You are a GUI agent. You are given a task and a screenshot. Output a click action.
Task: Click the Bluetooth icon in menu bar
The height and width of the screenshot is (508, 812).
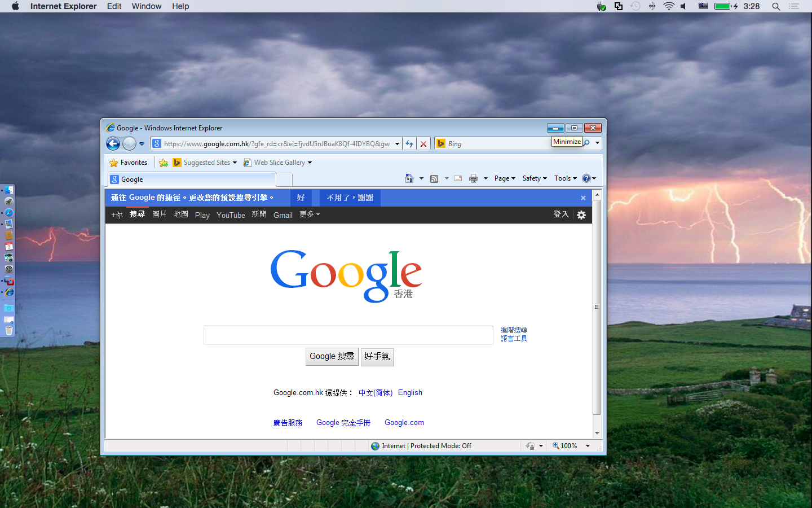click(652, 6)
